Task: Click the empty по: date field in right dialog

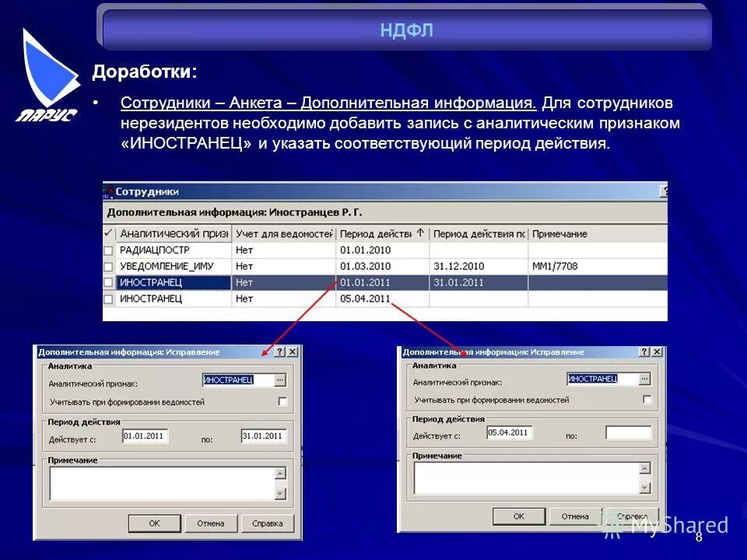Action: (x=630, y=434)
